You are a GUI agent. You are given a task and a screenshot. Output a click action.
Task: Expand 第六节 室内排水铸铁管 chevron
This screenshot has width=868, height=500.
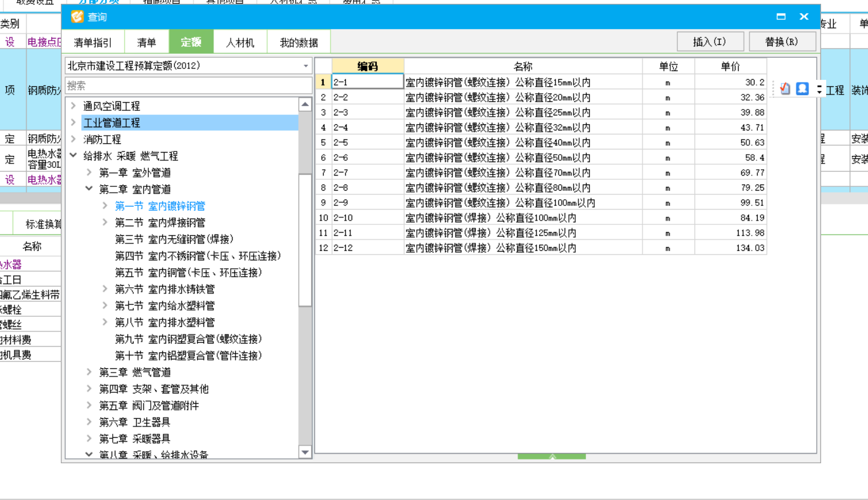tap(105, 288)
